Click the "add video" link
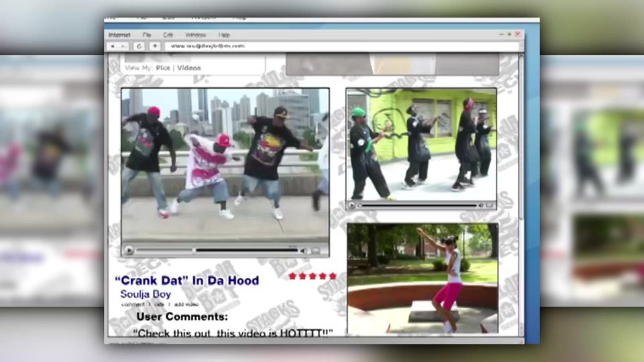Screen dimensions: 644x362 [x=186, y=304]
